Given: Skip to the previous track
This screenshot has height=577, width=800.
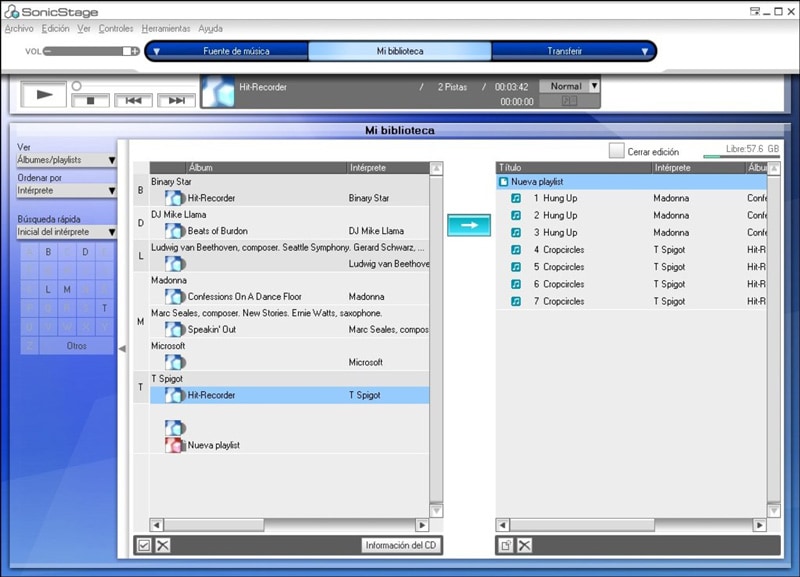Looking at the screenshot, I should point(133,101).
